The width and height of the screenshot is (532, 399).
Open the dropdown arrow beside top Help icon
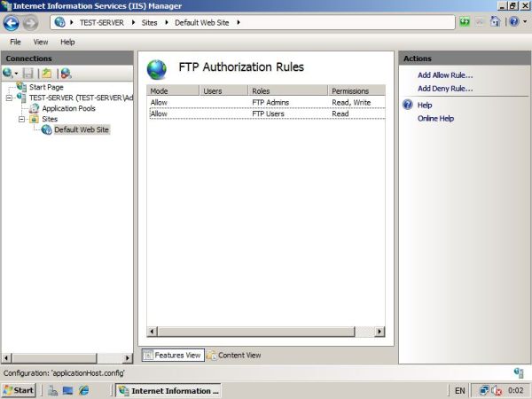[x=525, y=22]
